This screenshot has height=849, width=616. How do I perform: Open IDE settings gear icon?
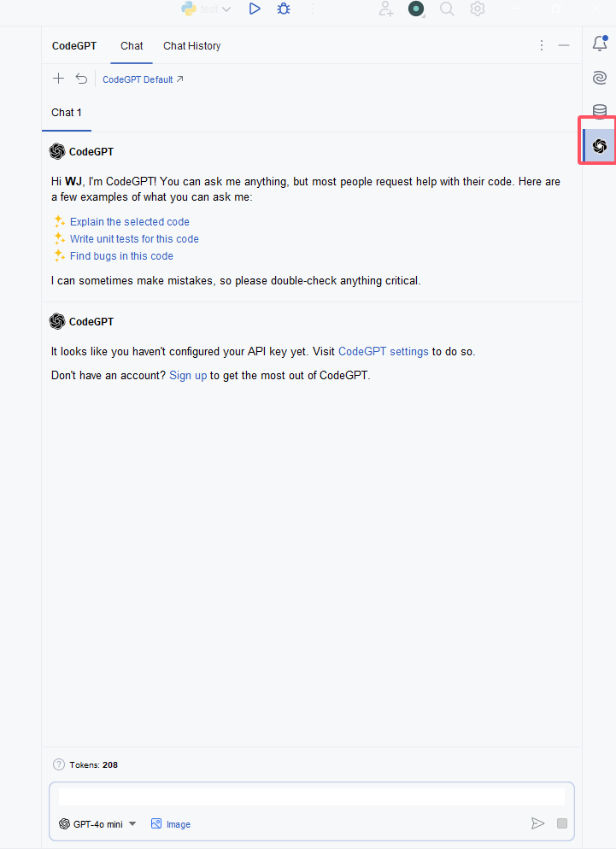(x=478, y=9)
